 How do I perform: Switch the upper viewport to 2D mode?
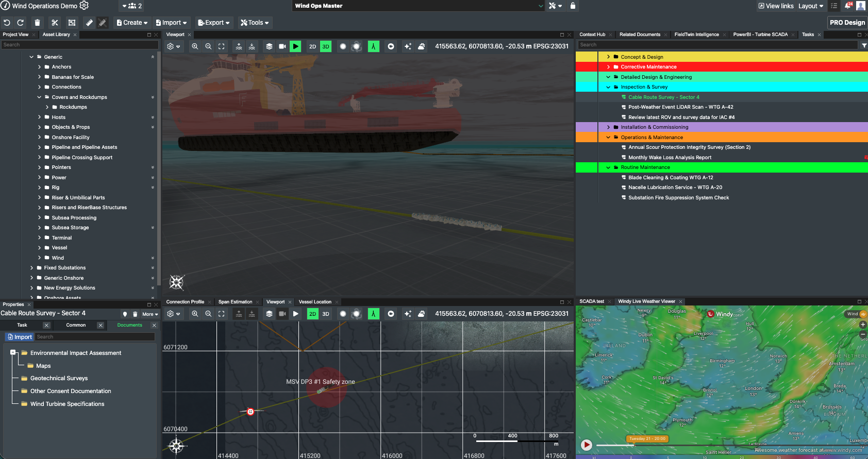(312, 46)
